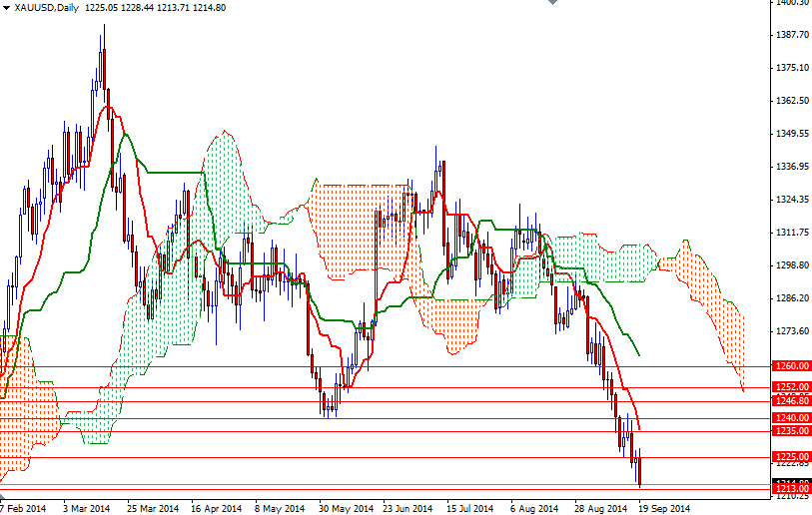Click the 1273.60 value on price axis

[792, 331]
